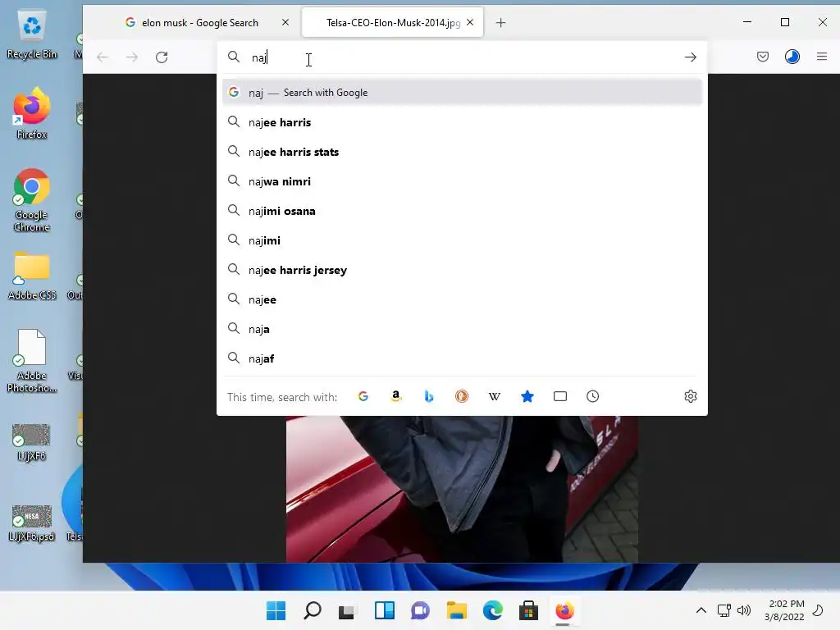Select LIJXF6.psd file on desktop
Screen dimensions: 840x630
pyautogui.click(x=32, y=523)
